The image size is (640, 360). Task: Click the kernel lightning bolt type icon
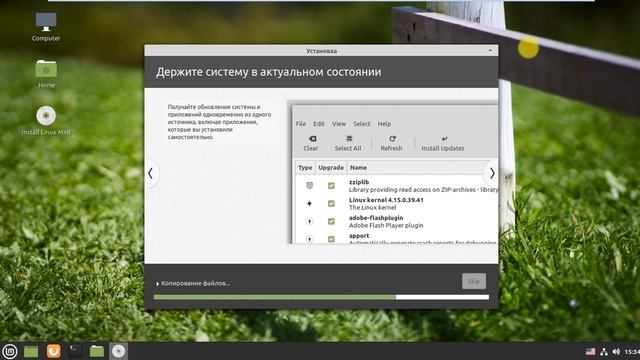pyautogui.click(x=309, y=203)
